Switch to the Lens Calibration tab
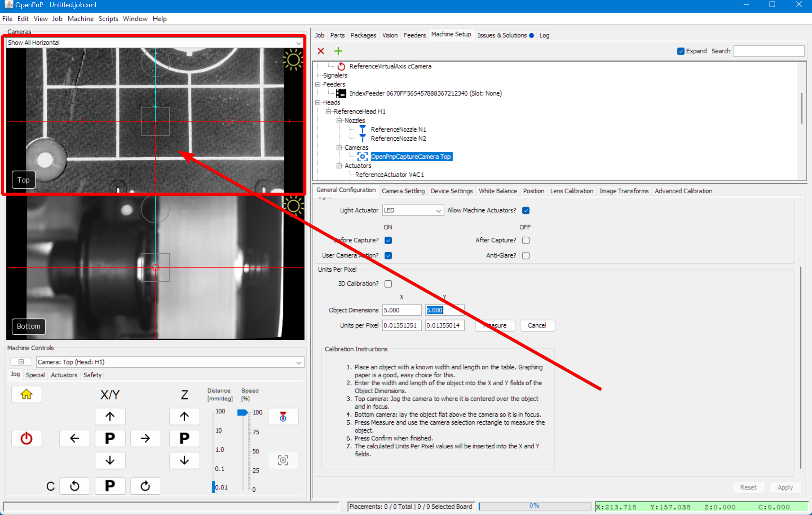The image size is (812, 515). pos(571,191)
